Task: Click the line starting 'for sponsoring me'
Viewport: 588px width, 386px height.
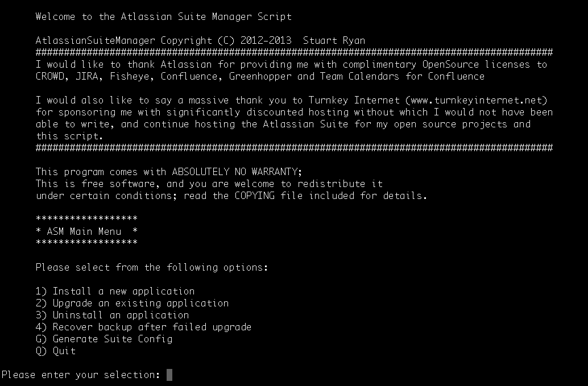Action: tap(295, 113)
